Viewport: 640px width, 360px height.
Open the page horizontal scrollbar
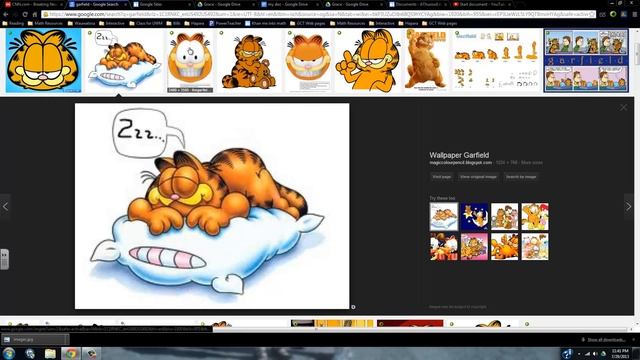pyautogui.click(x=420, y=329)
